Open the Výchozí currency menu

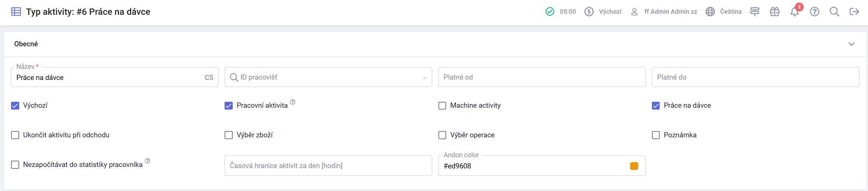(603, 12)
